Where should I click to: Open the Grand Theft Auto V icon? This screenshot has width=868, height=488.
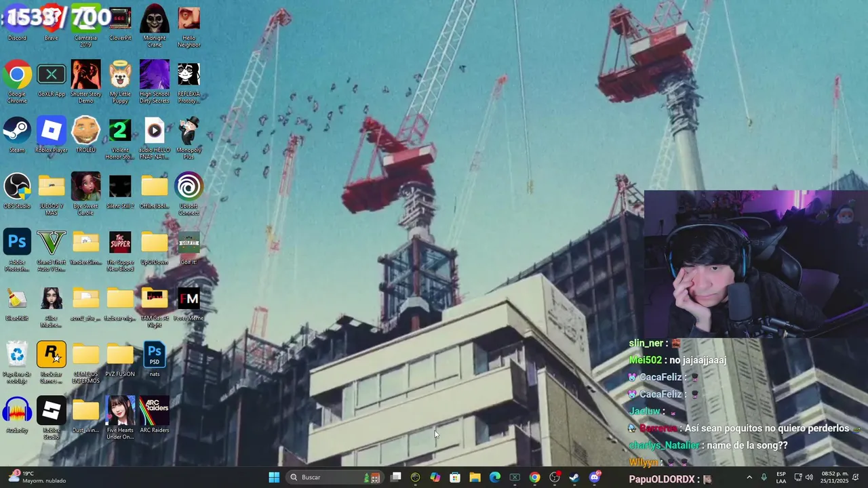(52, 250)
